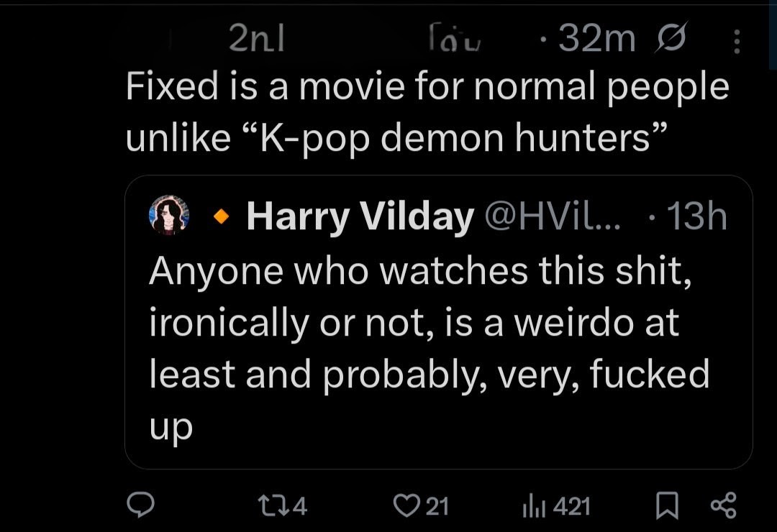Click the like count of 21
The width and height of the screenshot is (777, 532).
(437, 506)
